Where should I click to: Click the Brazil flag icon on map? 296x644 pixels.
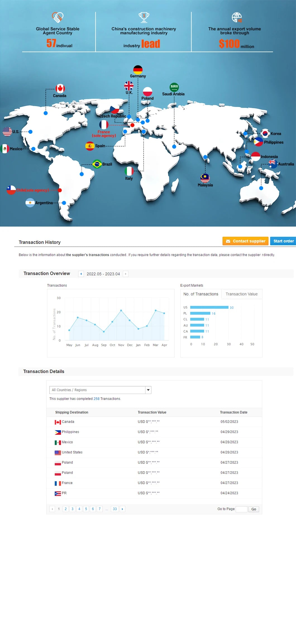[x=97, y=164]
